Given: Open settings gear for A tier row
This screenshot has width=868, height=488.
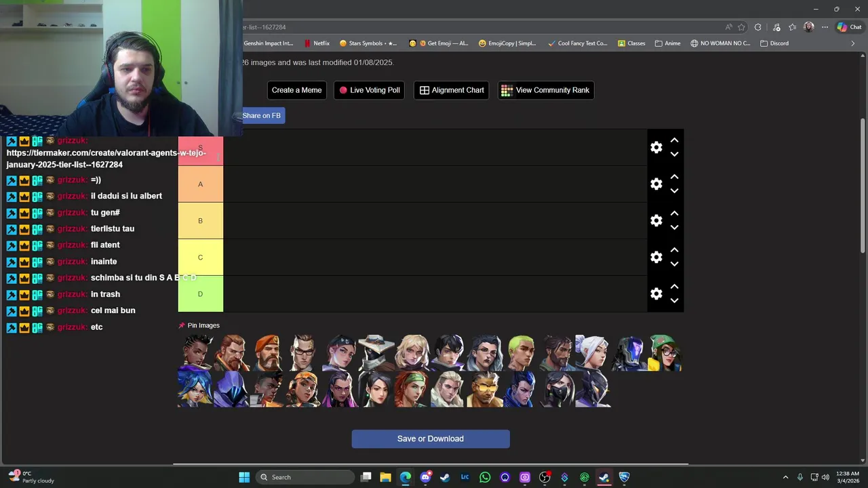Looking at the screenshot, I should [656, 184].
